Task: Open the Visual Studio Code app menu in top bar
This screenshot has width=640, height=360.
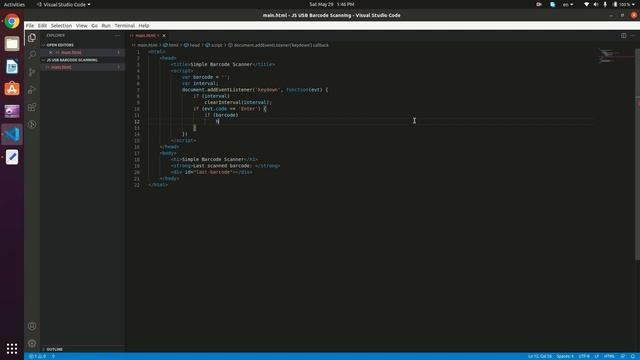Action: click(x=64, y=4)
